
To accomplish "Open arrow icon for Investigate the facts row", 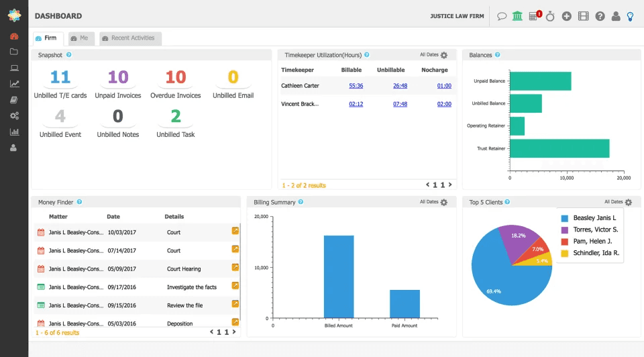I will click(x=235, y=285).
